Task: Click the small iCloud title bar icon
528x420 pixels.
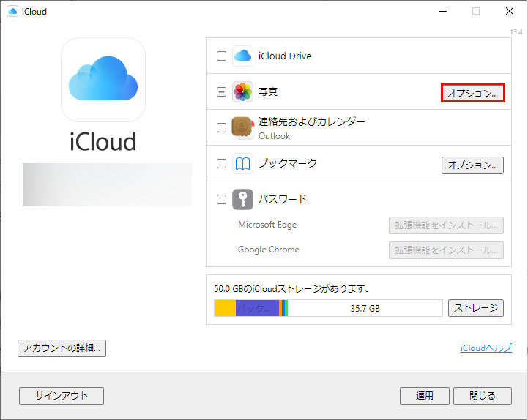Action: (12, 11)
